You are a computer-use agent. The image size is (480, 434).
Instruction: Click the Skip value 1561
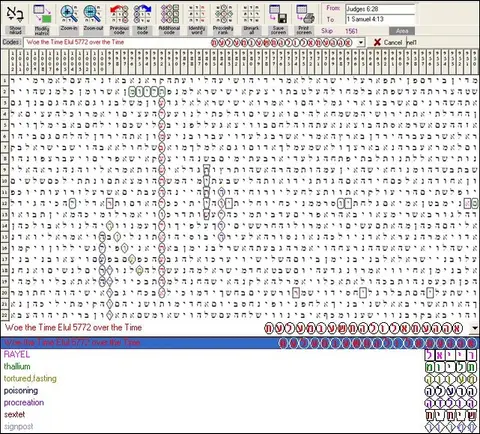351,31
